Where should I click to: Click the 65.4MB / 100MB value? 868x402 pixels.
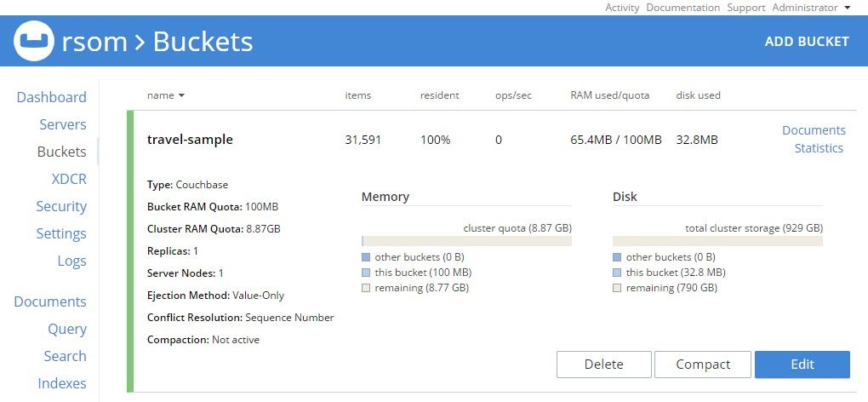click(x=616, y=140)
